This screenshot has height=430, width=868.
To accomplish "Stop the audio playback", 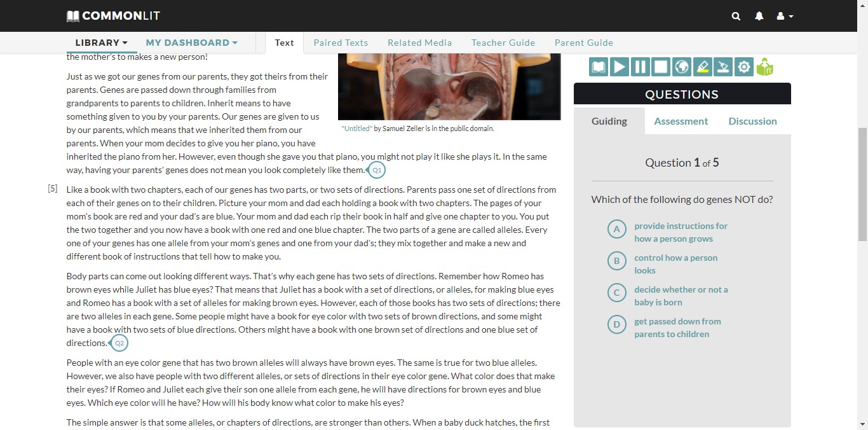I will tap(661, 67).
